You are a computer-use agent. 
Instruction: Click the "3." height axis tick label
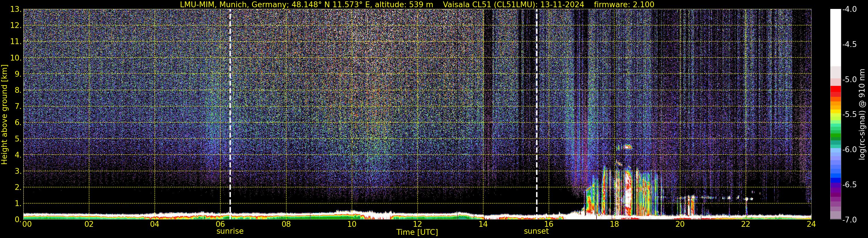(18, 171)
